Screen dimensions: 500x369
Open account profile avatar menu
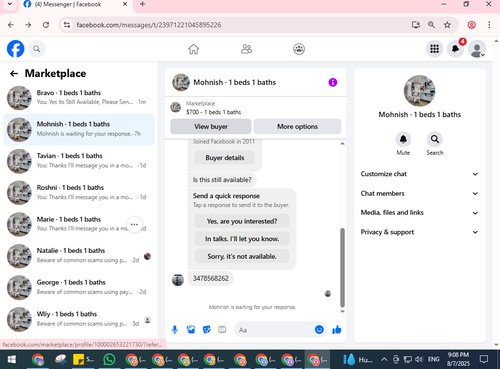click(x=477, y=49)
